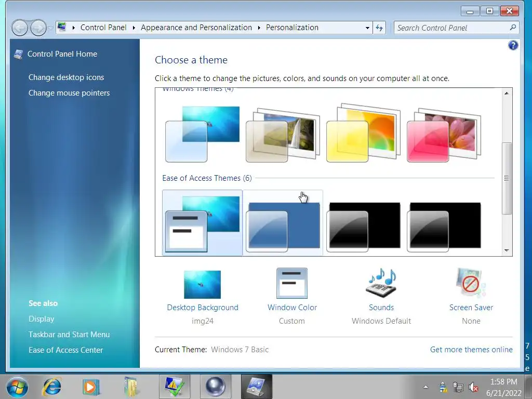Image resolution: width=532 pixels, height=399 pixels.
Task: Click the glass sphere taskbar icon
Action: click(x=216, y=387)
